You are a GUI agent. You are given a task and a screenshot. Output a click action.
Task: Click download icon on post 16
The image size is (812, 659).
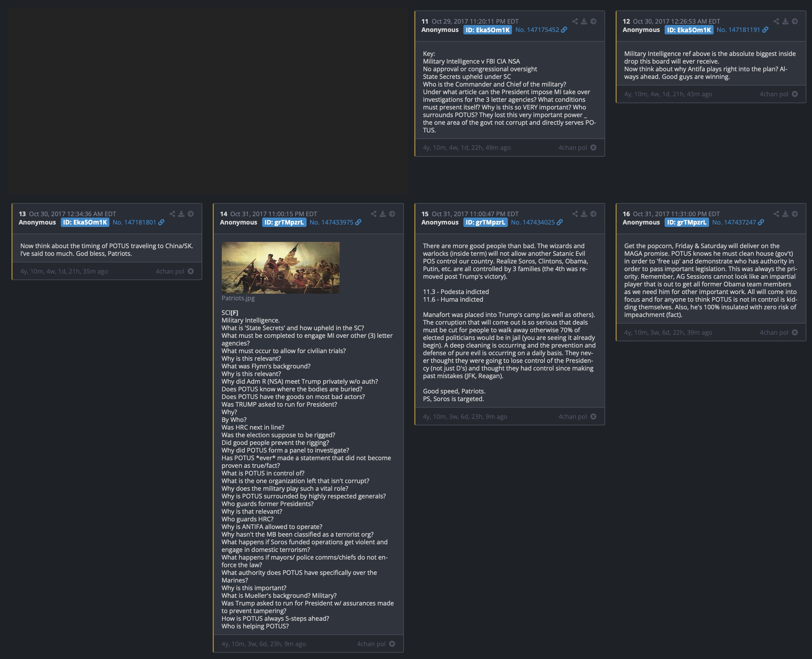(785, 214)
